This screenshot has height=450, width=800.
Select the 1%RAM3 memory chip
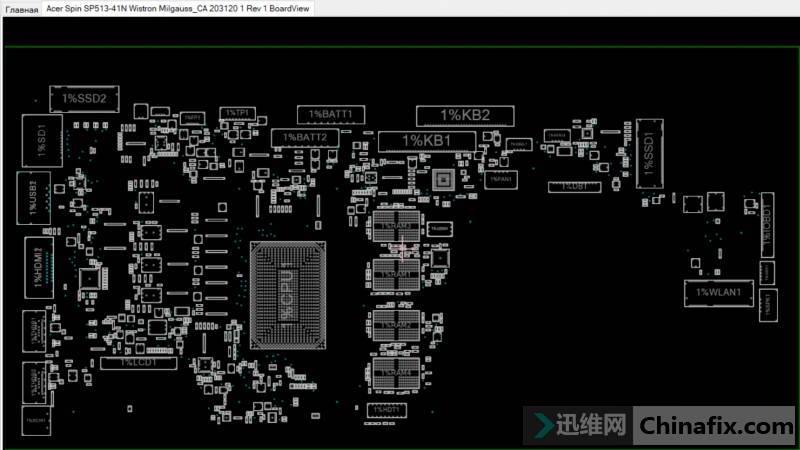pyautogui.click(x=396, y=226)
